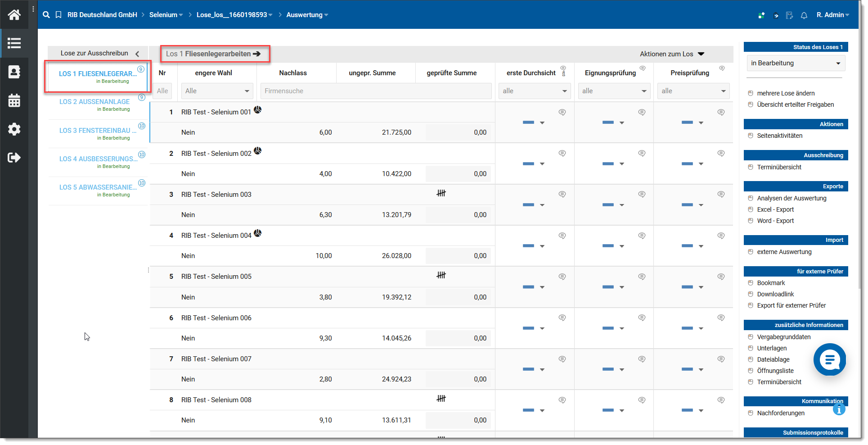
Task: Click Los 1 Fliesenlegerarbeiten arrow link
Action: 213,54
